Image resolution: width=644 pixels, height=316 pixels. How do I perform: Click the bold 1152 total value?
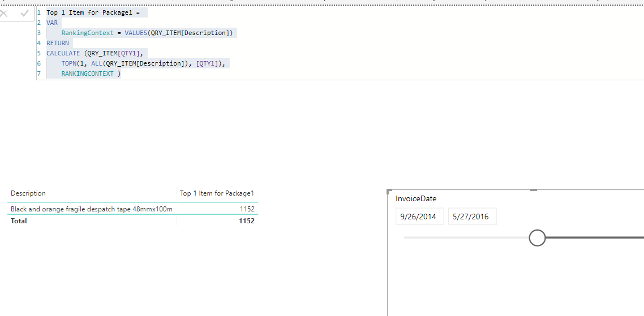pos(247,221)
